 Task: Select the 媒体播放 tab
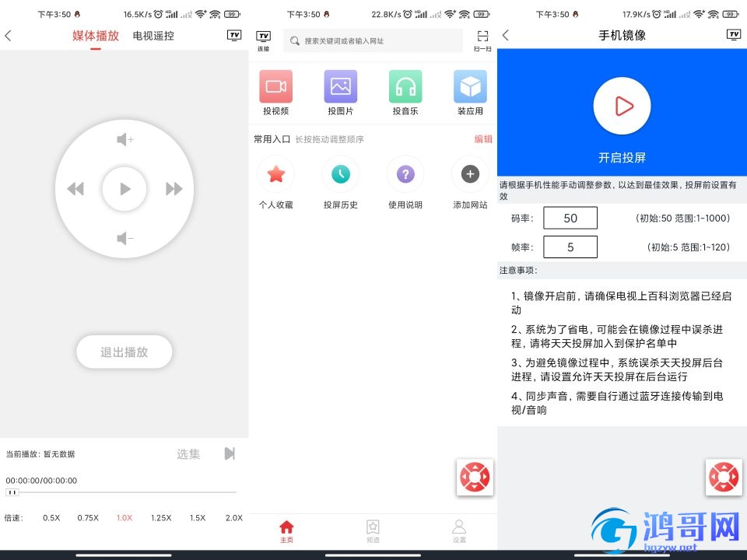pyautogui.click(x=96, y=36)
